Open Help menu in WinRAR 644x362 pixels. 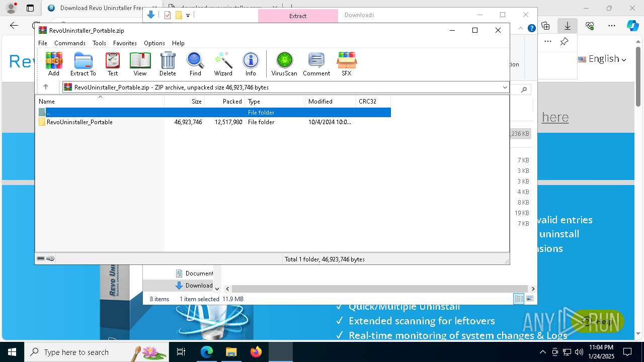pyautogui.click(x=178, y=43)
